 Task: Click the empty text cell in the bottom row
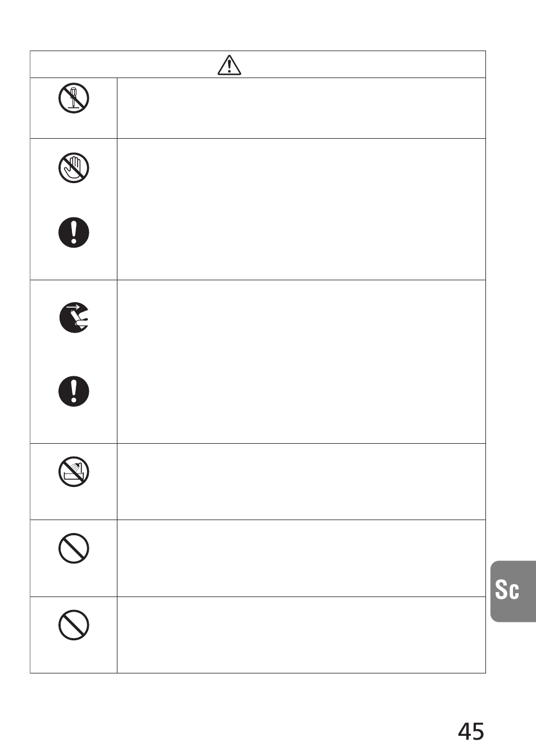click(301, 635)
